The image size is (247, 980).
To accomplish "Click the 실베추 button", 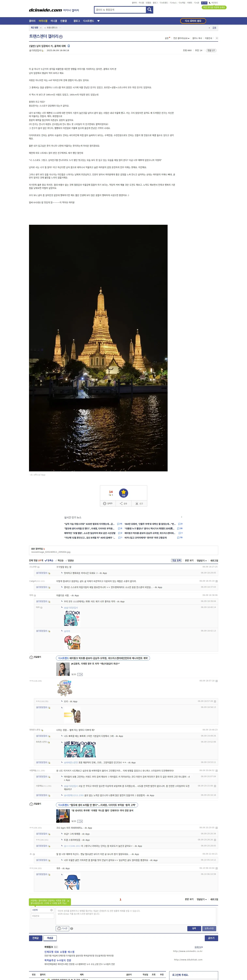I will coord(108,503).
